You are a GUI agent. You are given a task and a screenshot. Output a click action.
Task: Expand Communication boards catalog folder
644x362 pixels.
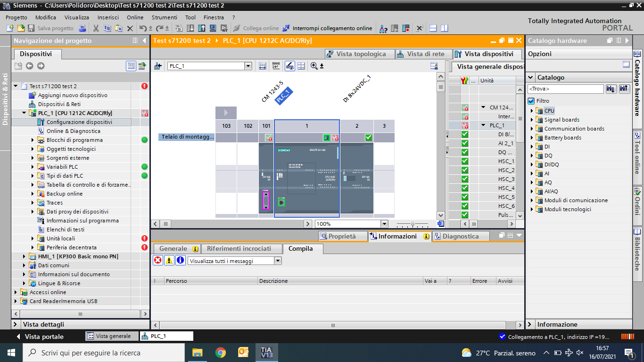532,129
